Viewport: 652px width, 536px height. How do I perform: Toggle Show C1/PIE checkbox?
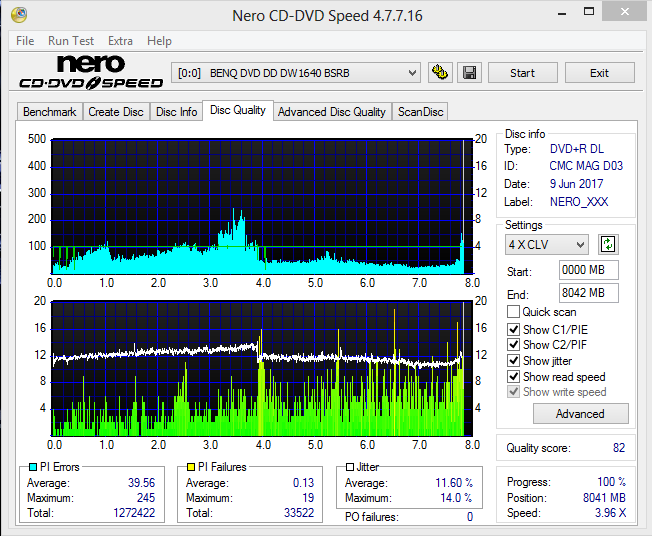513,329
